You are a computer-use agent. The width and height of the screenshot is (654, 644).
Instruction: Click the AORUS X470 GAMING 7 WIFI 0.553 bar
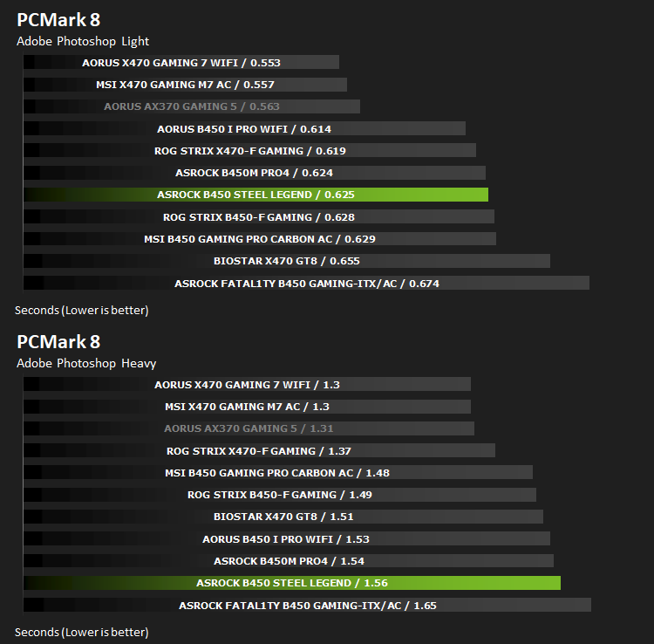coord(181,62)
